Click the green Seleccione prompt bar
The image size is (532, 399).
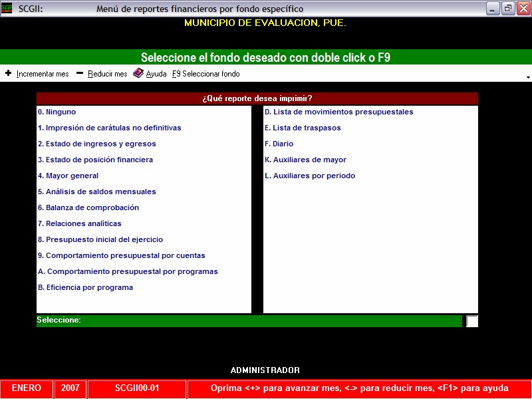pos(249,321)
